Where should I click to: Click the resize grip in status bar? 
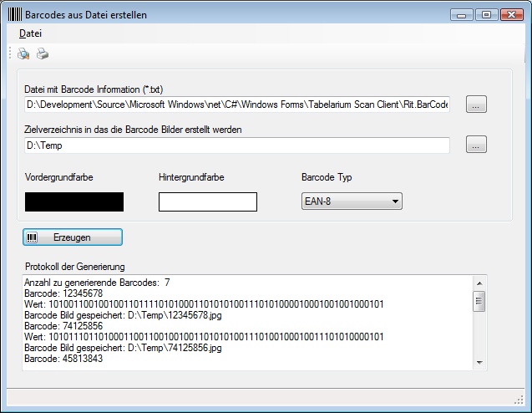(519, 400)
